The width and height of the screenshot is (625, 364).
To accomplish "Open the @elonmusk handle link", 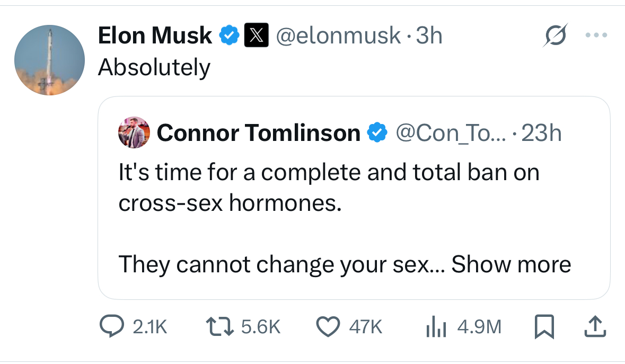I will click(x=338, y=35).
